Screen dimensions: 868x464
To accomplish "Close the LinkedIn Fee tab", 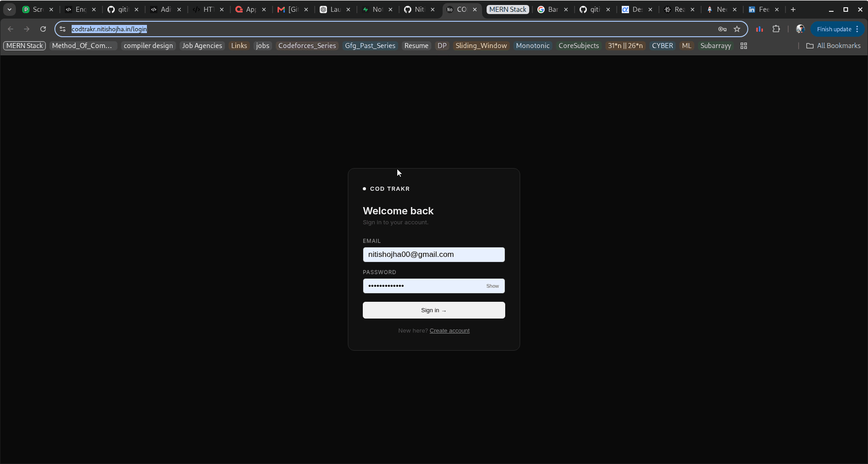I will tap(777, 10).
